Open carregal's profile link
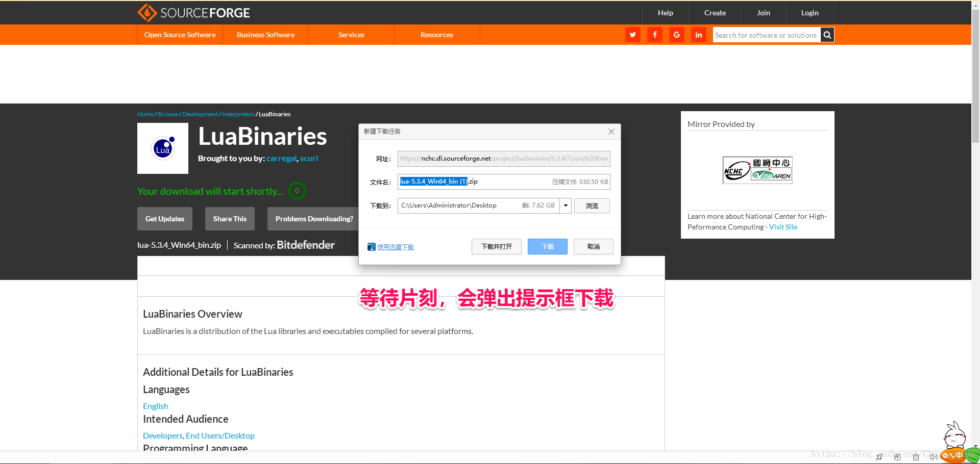The height and width of the screenshot is (464, 980). coord(281,159)
